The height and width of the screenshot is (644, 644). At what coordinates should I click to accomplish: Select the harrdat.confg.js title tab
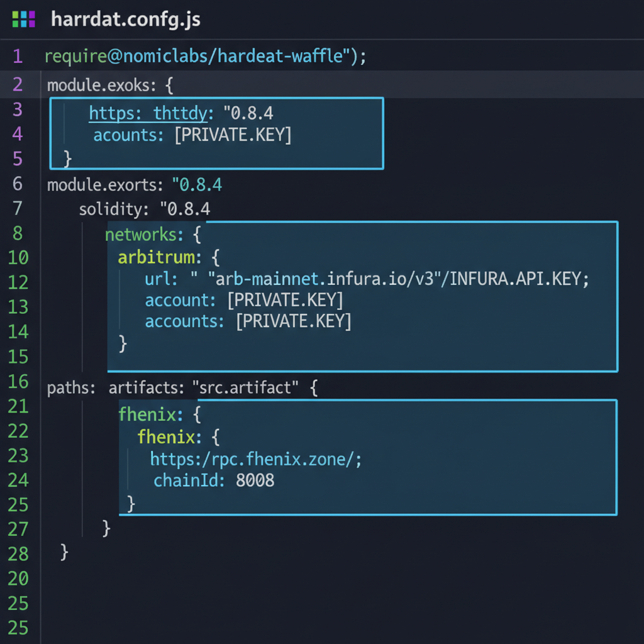coord(125,19)
